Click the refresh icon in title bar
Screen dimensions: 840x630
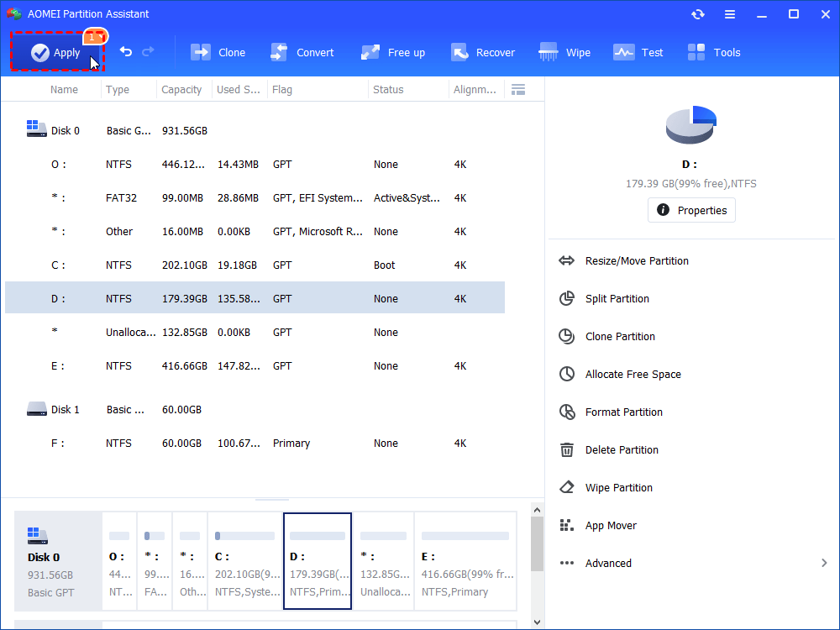(x=698, y=14)
